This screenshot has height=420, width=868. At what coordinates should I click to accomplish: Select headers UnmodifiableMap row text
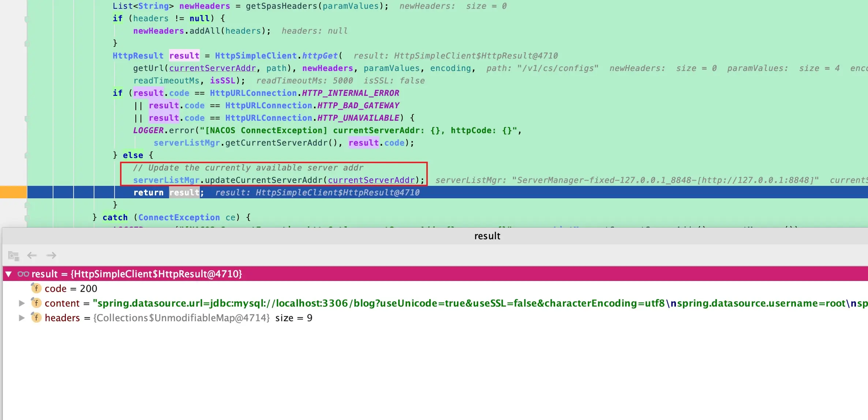coord(181,318)
